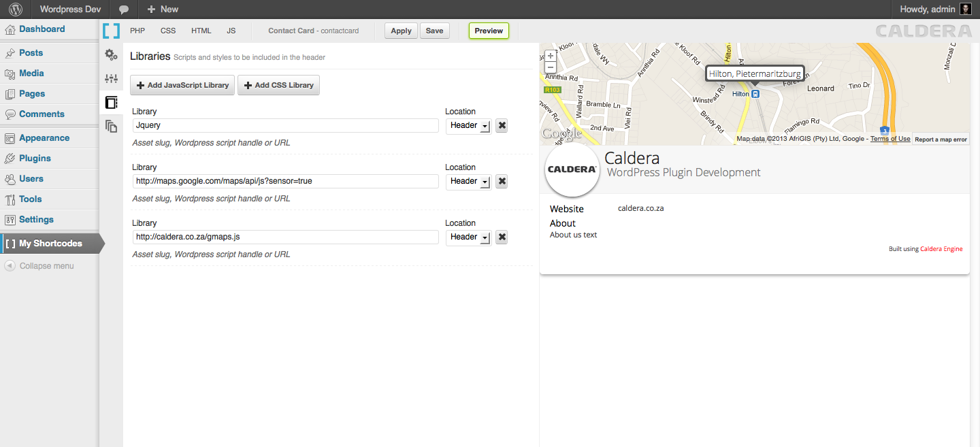980x447 pixels.
Task: Open Location dropdown for gmaps.js library
Action: pos(468,237)
